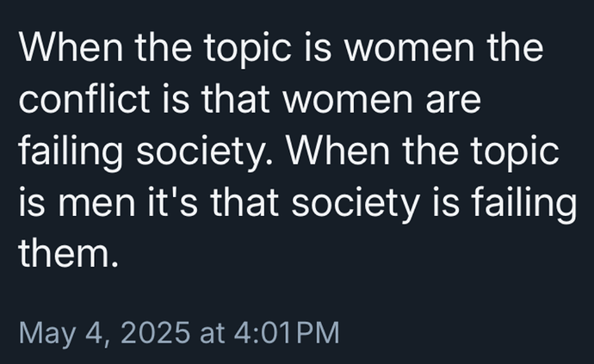The height and width of the screenshot is (364, 594).
Task: Click "women" right before "are failing"
Action: click(x=348, y=102)
